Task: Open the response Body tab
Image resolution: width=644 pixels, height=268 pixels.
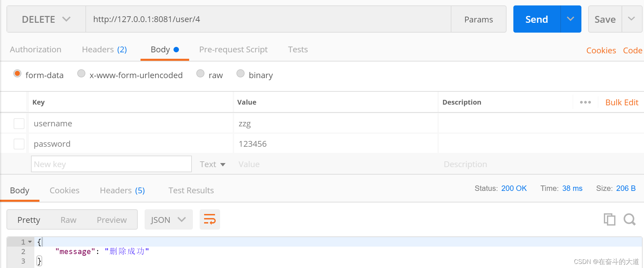Action: pyautogui.click(x=20, y=191)
